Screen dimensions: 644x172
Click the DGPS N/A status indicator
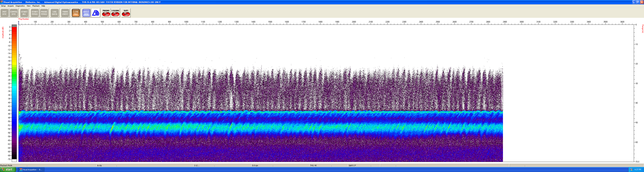[126, 13]
